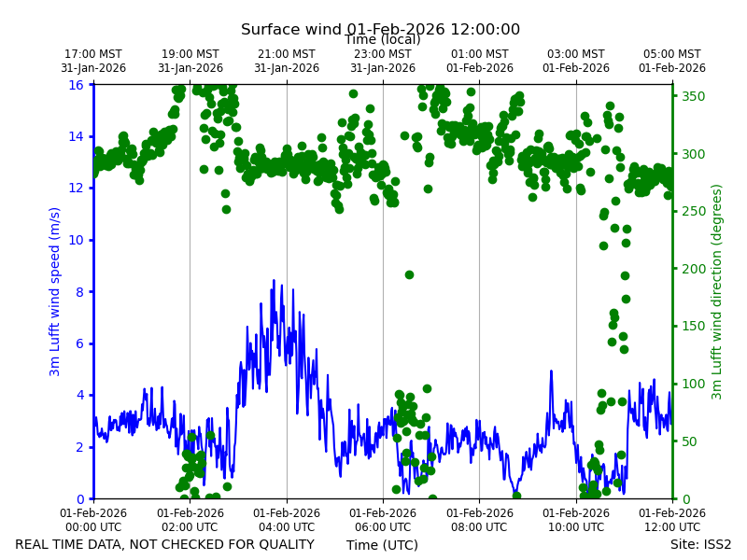The image size is (747, 560).
Task: Click the blue '16' wind speed tick
Action: pyautogui.click(x=76, y=85)
